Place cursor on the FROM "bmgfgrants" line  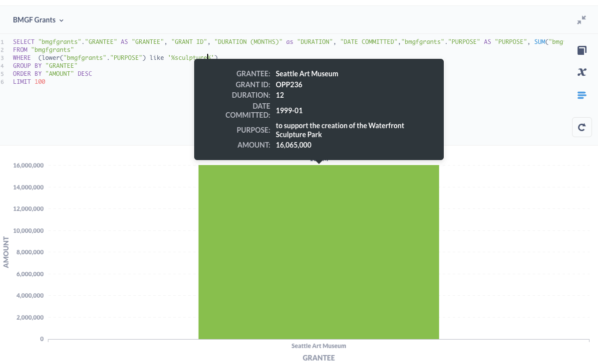44,50
